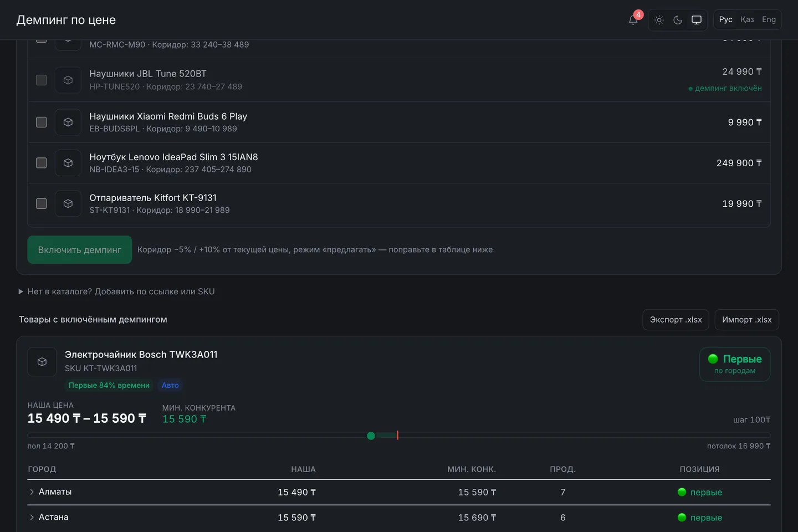Tick checkbox for Наушники JBL Tune 520BT
The image size is (798, 532).
pyautogui.click(x=42, y=80)
